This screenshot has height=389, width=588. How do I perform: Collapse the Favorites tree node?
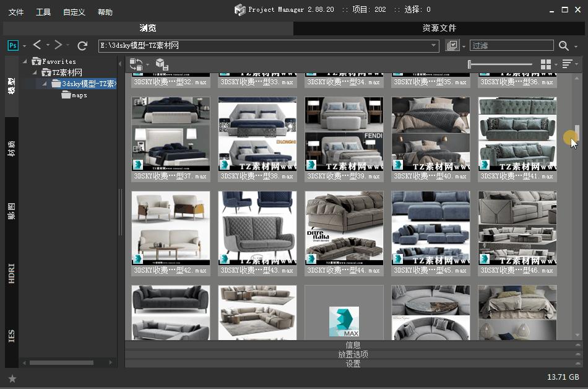pos(26,61)
